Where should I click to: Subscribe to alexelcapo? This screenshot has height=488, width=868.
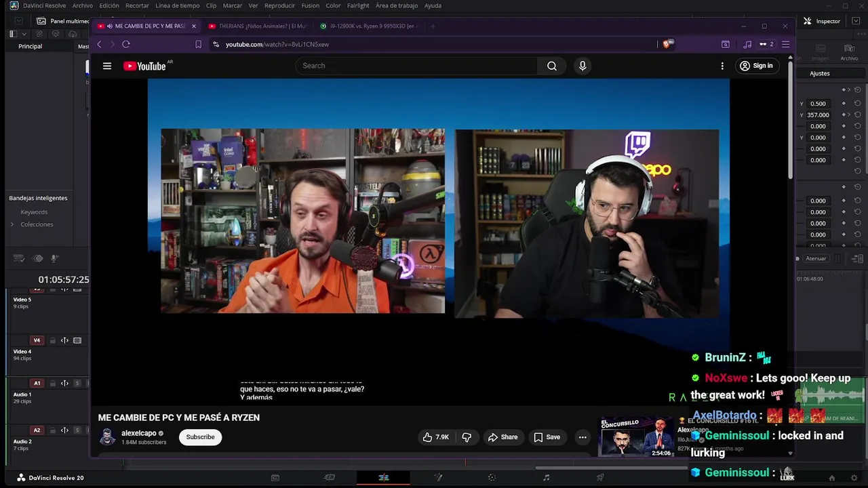click(201, 437)
